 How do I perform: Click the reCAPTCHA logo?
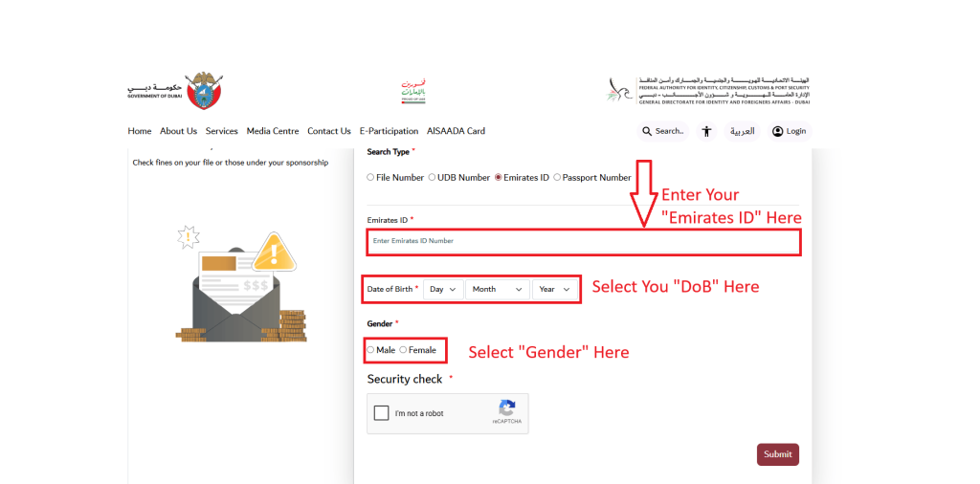coord(507,408)
